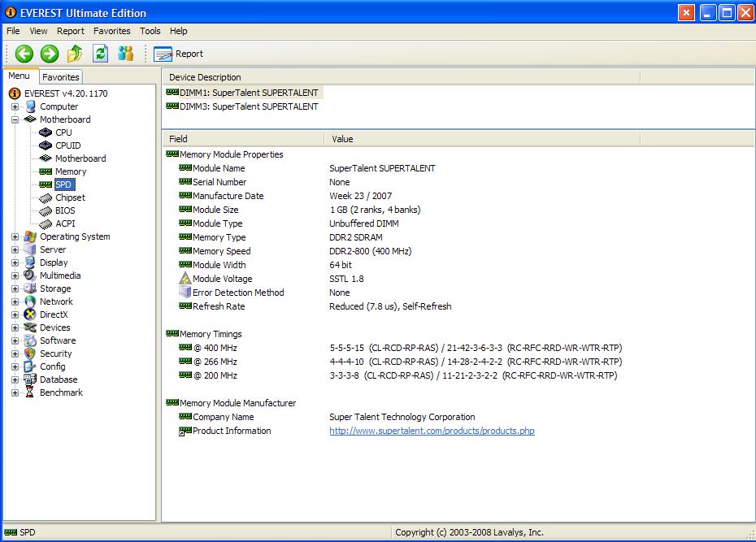Expand the Benchmark node
Image resolution: width=756 pixels, height=542 pixels.
tap(15, 392)
